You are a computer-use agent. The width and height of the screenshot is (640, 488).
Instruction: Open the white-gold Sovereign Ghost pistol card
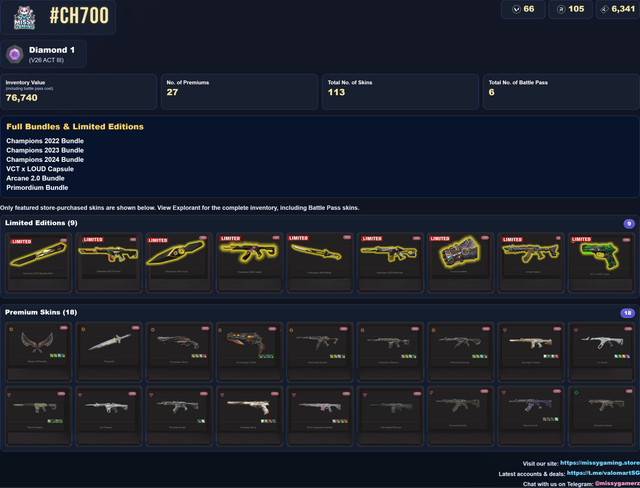[x=249, y=416]
